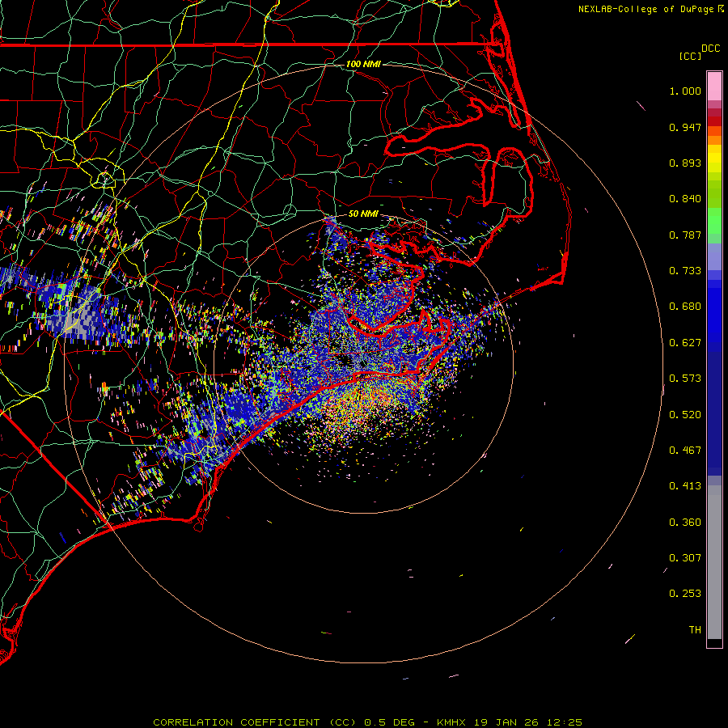
Task: Pick the lavender color bar segment near 0.733
Action: [714, 256]
